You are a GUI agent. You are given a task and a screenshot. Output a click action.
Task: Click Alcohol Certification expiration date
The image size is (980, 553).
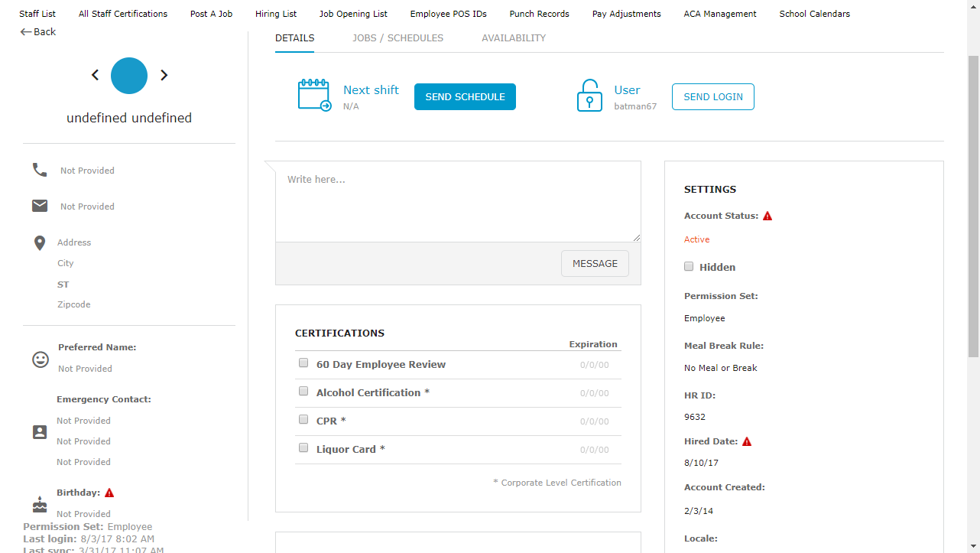pyautogui.click(x=594, y=393)
